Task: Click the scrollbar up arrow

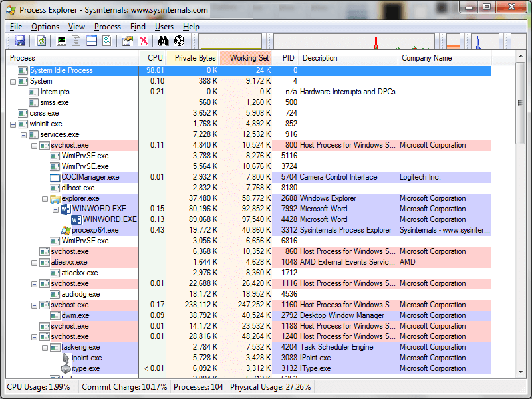Action: (521, 56)
